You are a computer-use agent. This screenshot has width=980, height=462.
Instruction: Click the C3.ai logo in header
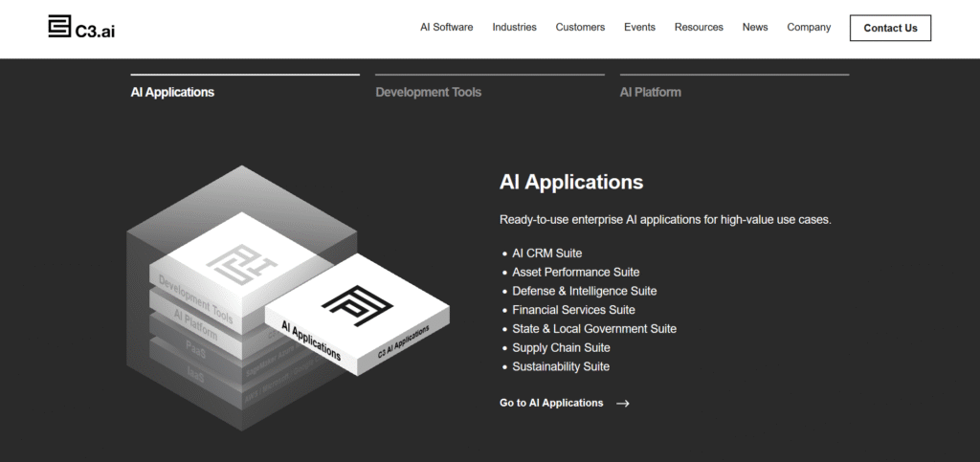(81, 28)
